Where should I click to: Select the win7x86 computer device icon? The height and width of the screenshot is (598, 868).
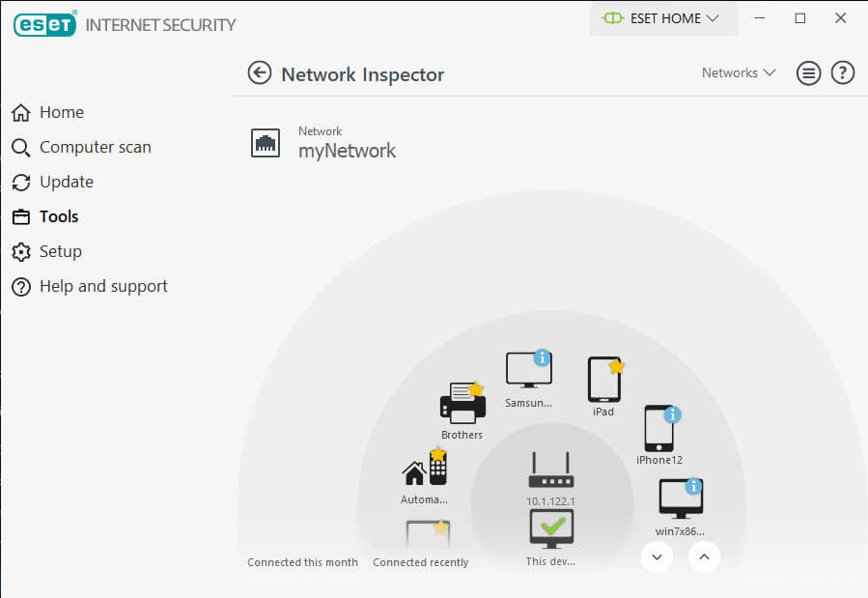[681, 498]
